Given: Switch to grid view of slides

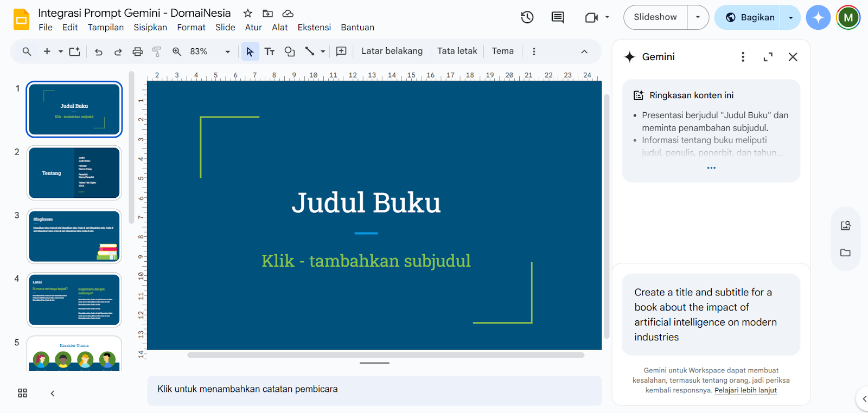Looking at the screenshot, I should [22, 393].
